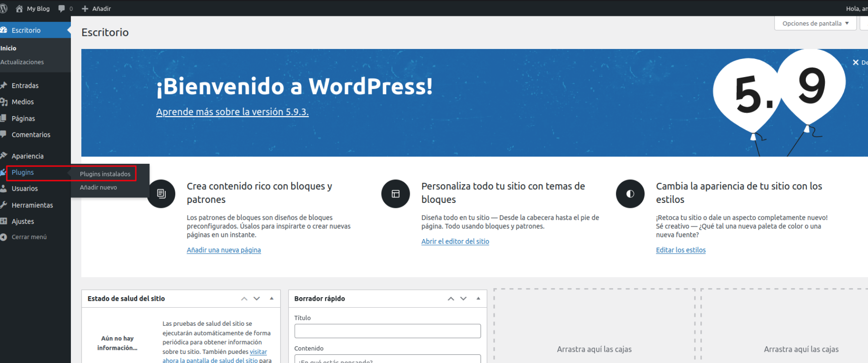This screenshot has height=363, width=868.
Task: Click the Páginas icon in the sidebar
Action: point(4,118)
